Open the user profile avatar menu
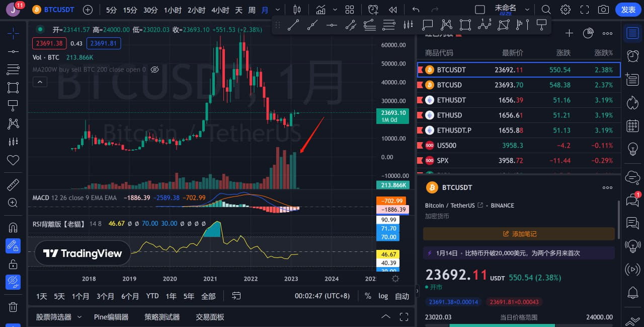Image resolution: width=644 pixels, height=327 pixels. click(x=14, y=10)
